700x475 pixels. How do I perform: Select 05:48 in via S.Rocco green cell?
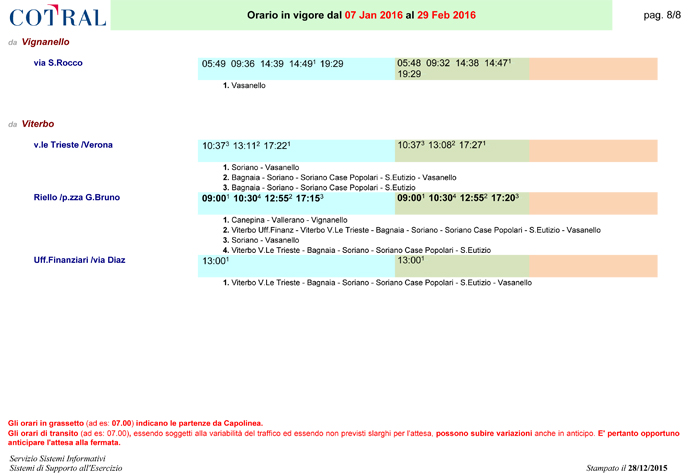pyautogui.click(x=409, y=63)
